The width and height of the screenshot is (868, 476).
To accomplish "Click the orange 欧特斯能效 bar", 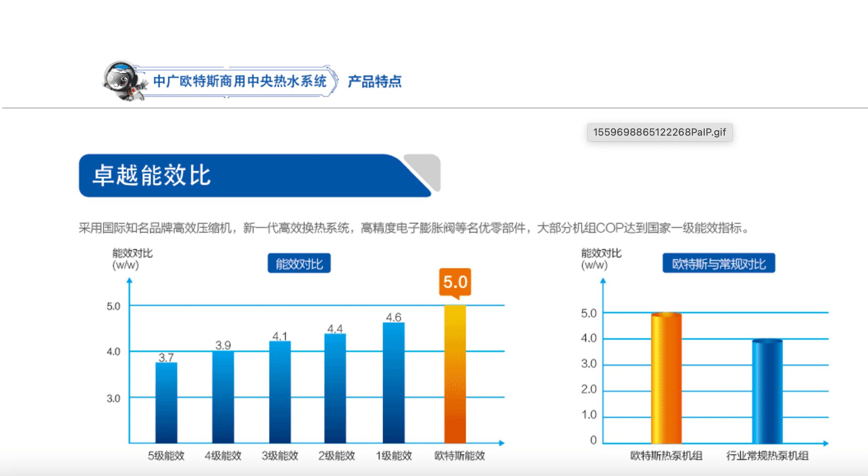I will [455, 373].
